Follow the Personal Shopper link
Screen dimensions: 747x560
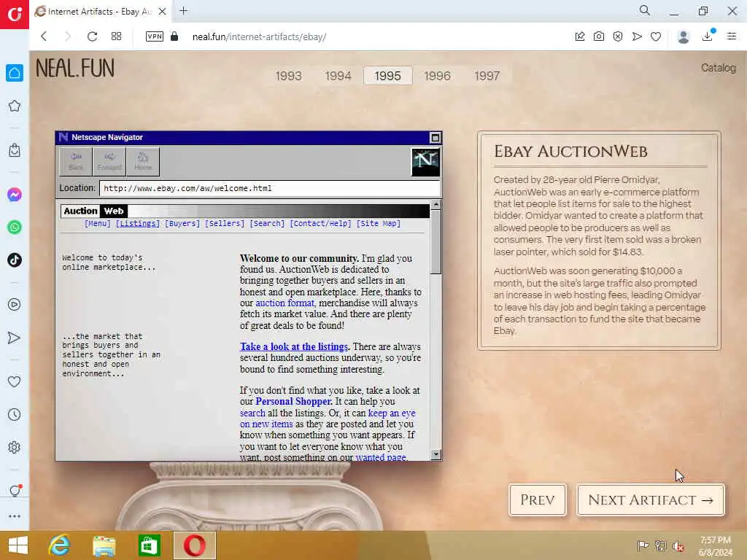pyautogui.click(x=293, y=402)
